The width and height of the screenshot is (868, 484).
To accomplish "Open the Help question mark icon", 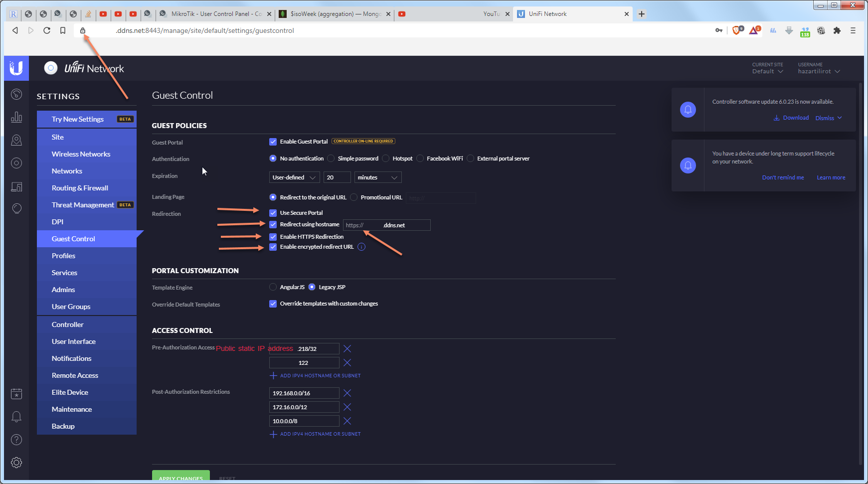I will pos(16,440).
